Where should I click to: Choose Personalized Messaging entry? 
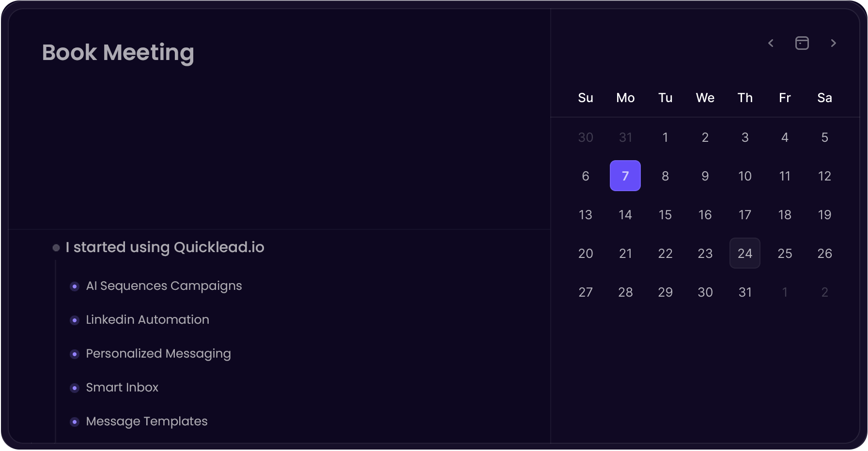pos(158,354)
